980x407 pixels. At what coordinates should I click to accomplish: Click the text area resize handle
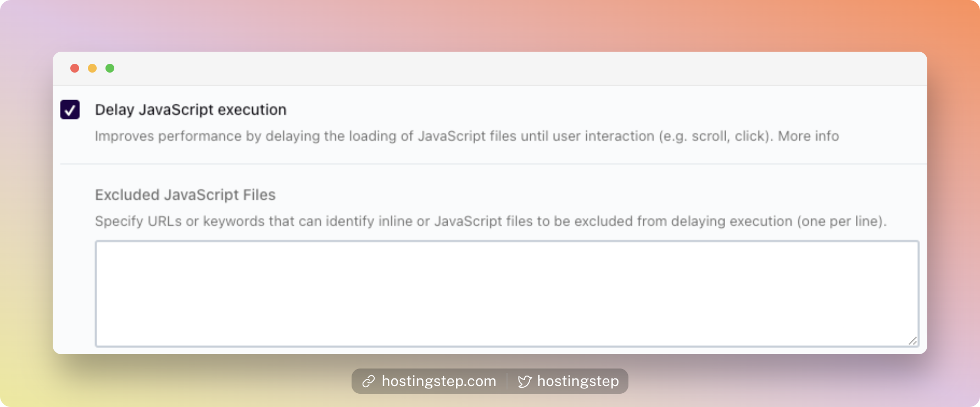[912, 341]
